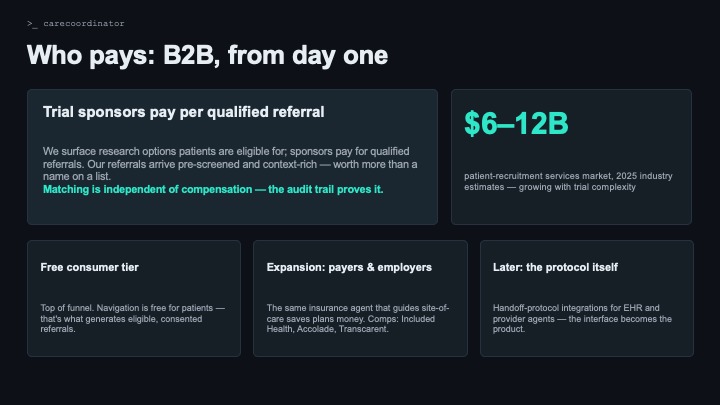
Task: Click the terminal prompt icon beside carecoordinator
Action: click(x=32, y=23)
